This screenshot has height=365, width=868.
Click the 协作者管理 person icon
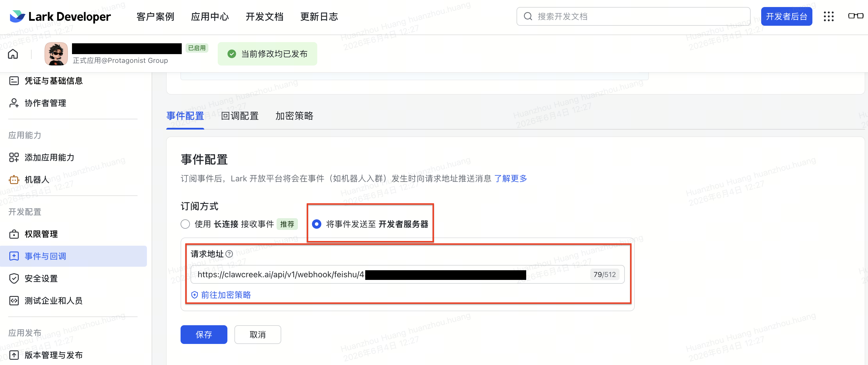pos(14,103)
